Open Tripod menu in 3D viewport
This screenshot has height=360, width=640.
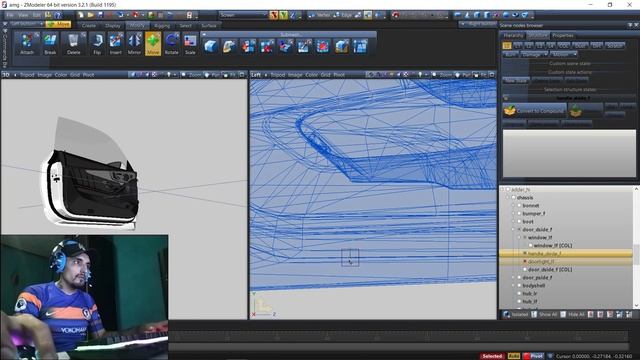click(x=27, y=75)
